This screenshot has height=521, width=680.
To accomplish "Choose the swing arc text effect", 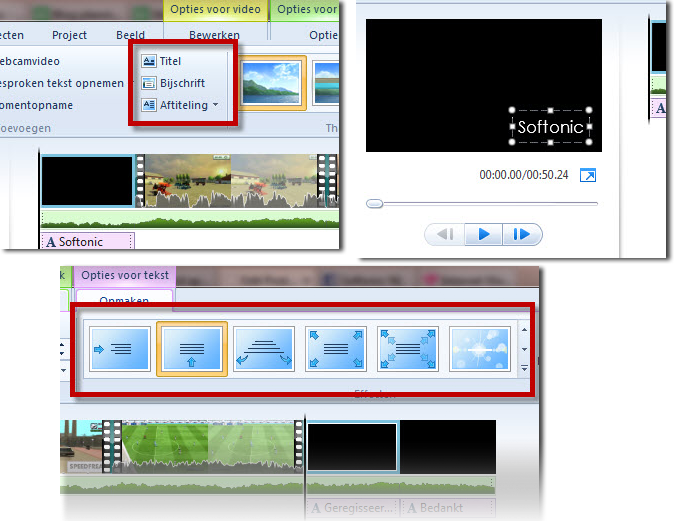I will pyautogui.click(x=264, y=349).
